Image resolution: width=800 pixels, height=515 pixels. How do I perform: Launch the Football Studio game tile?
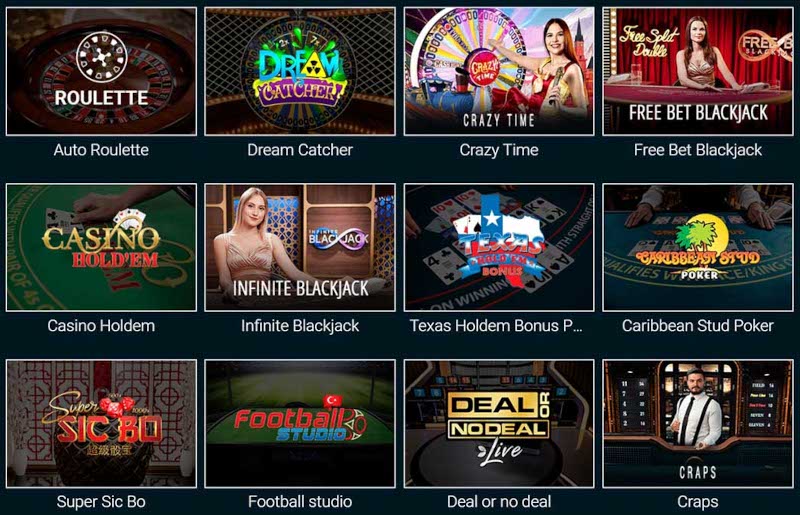point(300,424)
